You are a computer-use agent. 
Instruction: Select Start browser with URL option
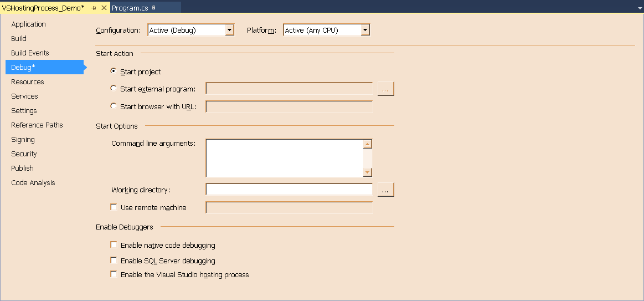coord(114,106)
